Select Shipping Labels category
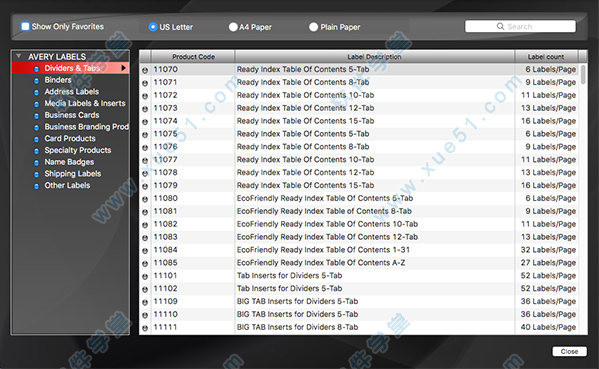 73,173
